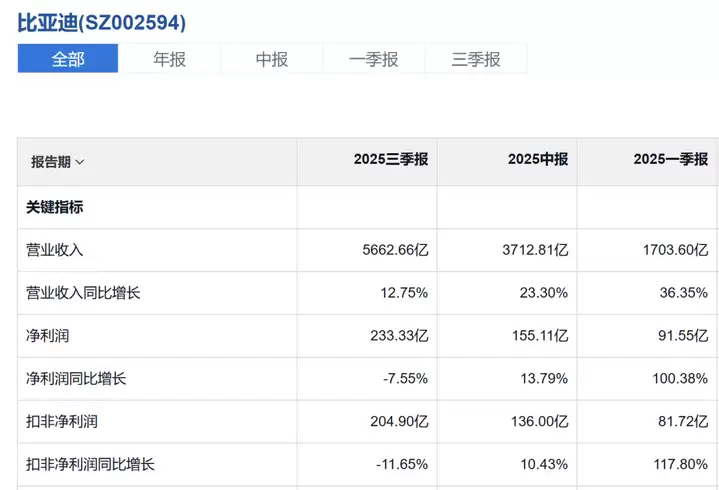Click the 营业收入 row label
Image resolution: width=719 pixels, height=490 pixels.
[x=54, y=250]
